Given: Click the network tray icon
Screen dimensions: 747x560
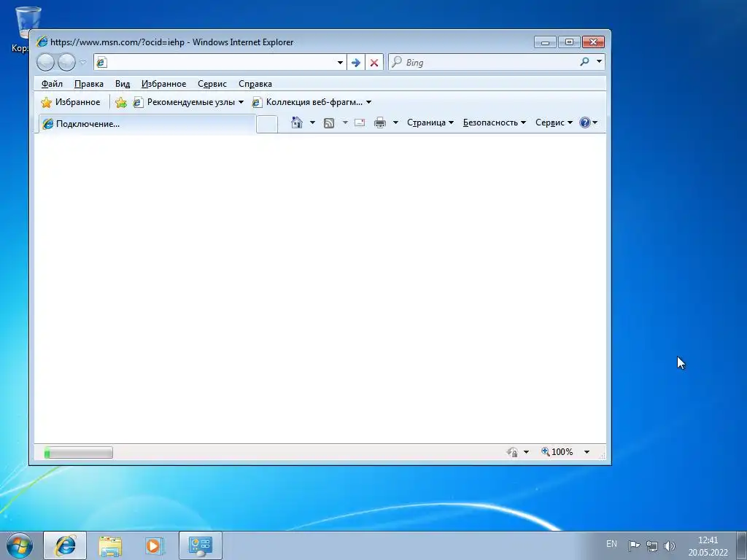Looking at the screenshot, I should tap(651, 546).
